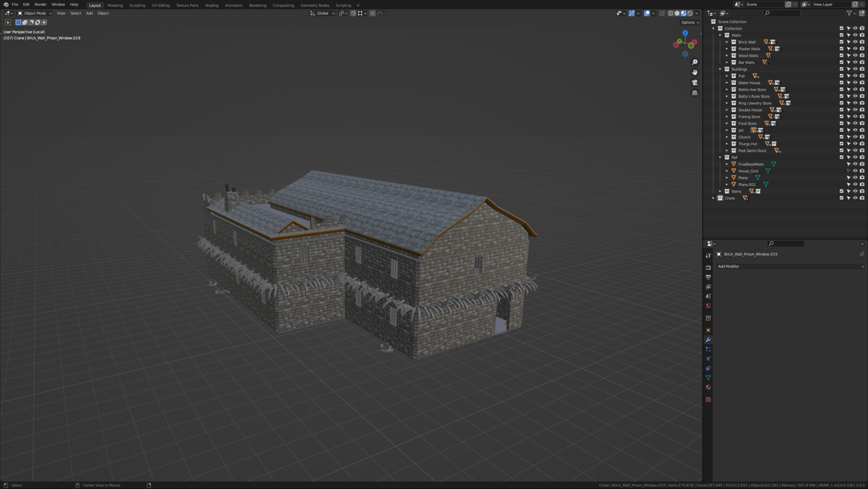Viewport: 868px width, 489px height.
Task: Expand the Items collection
Action: tap(720, 191)
